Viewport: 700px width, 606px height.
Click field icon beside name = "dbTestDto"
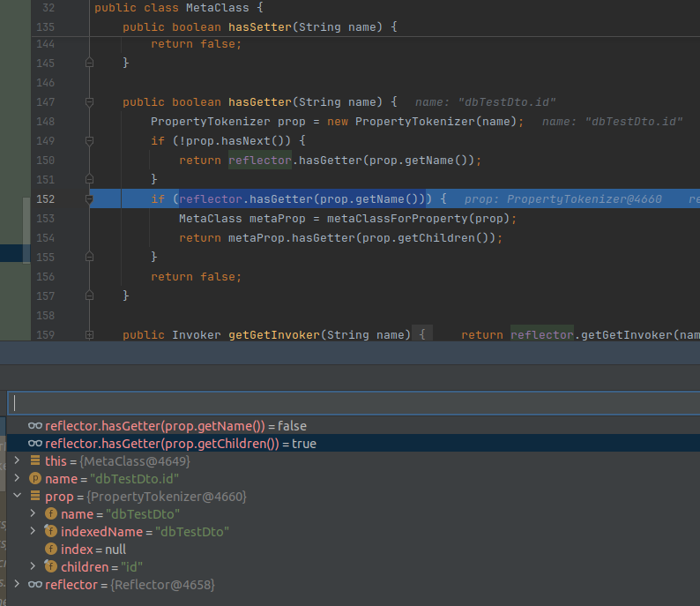(x=51, y=513)
